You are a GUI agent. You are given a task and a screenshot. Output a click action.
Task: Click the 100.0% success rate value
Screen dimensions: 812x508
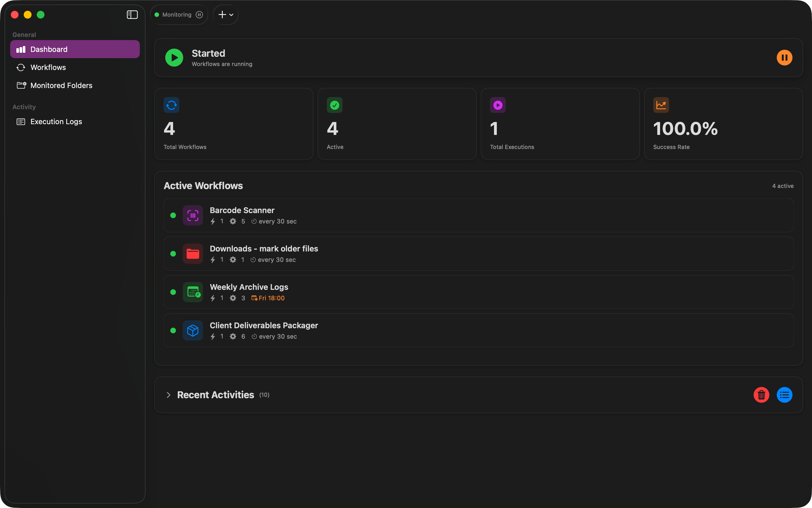pyautogui.click(x=685, y=129)
